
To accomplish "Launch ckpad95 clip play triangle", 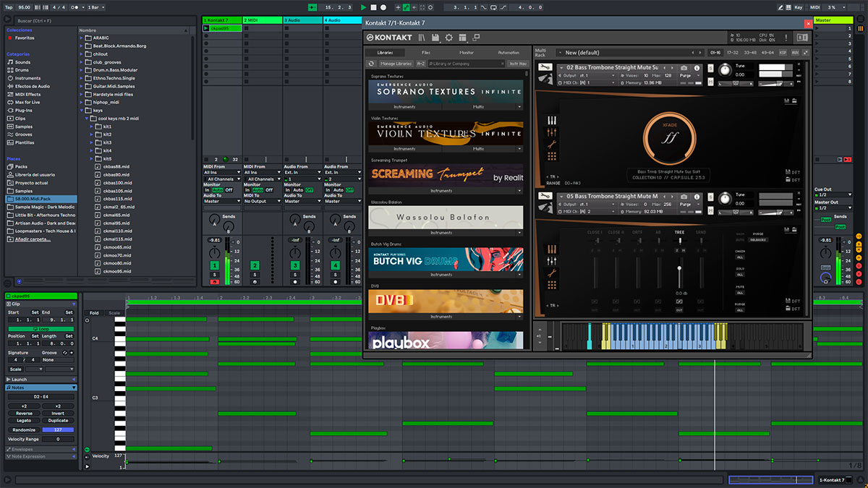I will click(x=206, y=28).
